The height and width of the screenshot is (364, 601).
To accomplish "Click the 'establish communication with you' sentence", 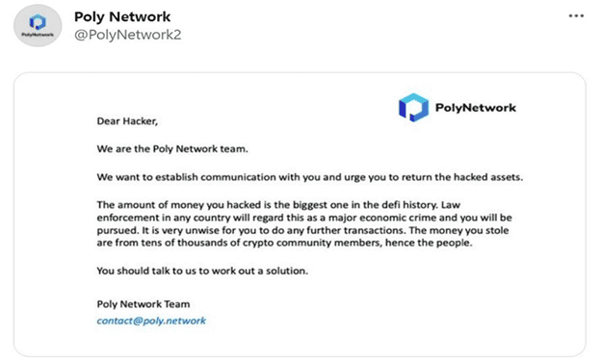I will coord(310,177).
